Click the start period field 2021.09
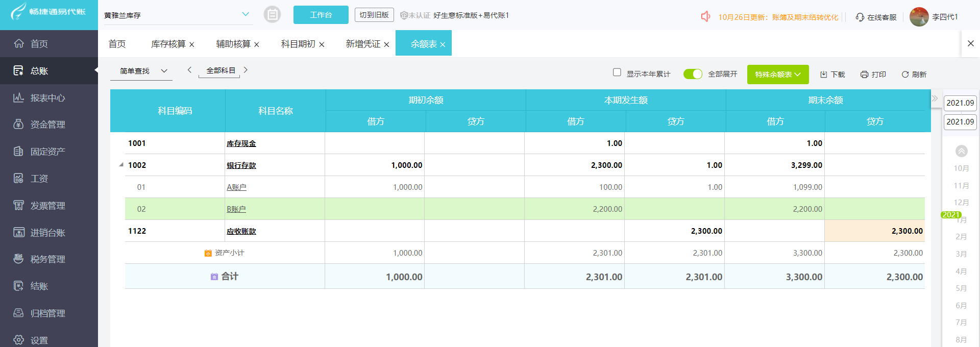Image resolution: width=980 pixels, height=347 pixels. [x=960, y=103]
